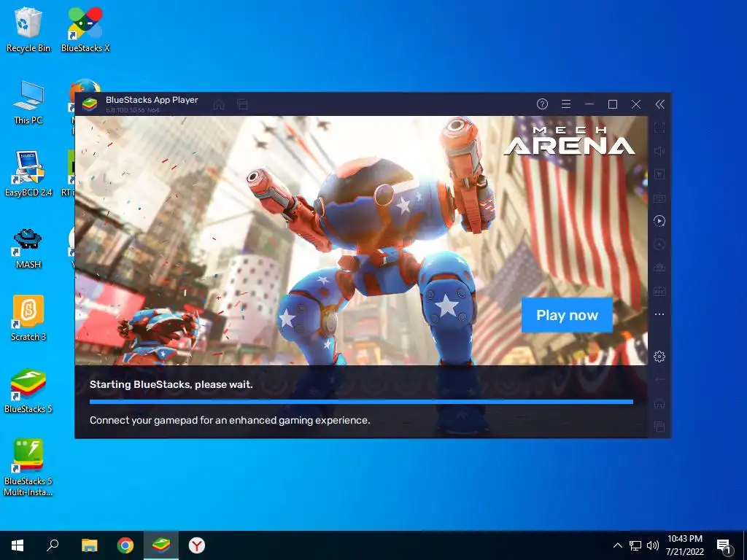Viewport: 747px width, 560px height.
Task: Click the sidebar icon just above the three dots
Action: click(x=659, y=291)
